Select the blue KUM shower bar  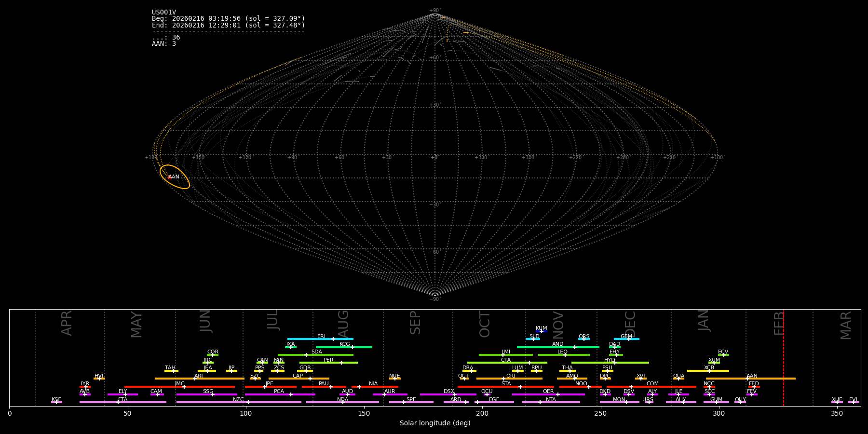pos(541,331)
